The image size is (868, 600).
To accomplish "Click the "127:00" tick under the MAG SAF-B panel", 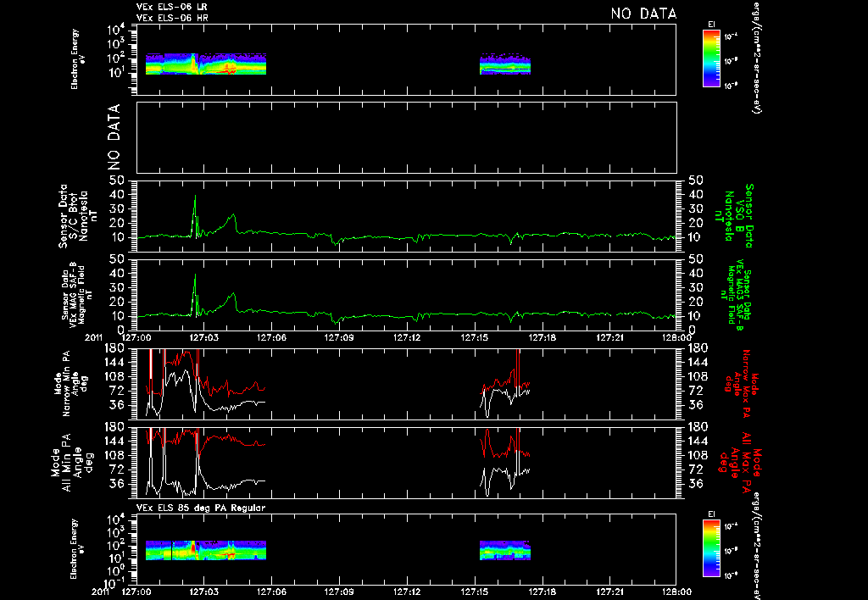I will coord(136,337).
